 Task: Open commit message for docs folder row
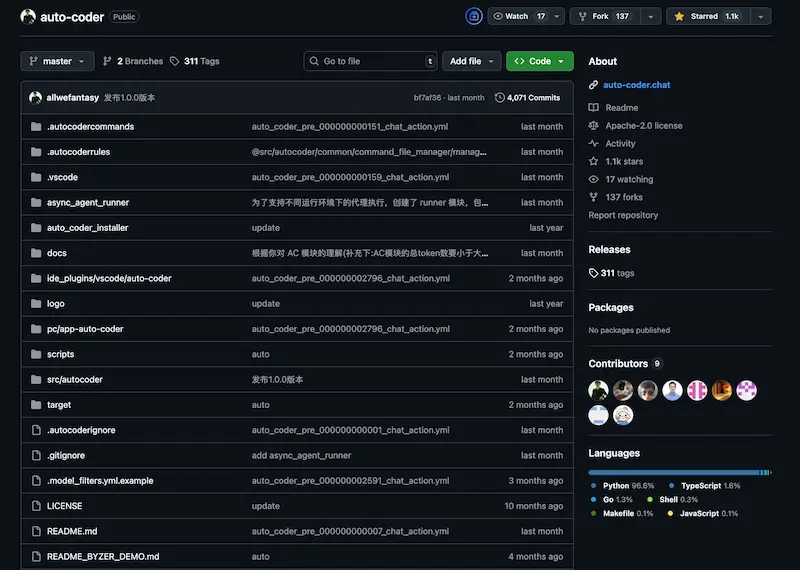[x=369, y=253]
